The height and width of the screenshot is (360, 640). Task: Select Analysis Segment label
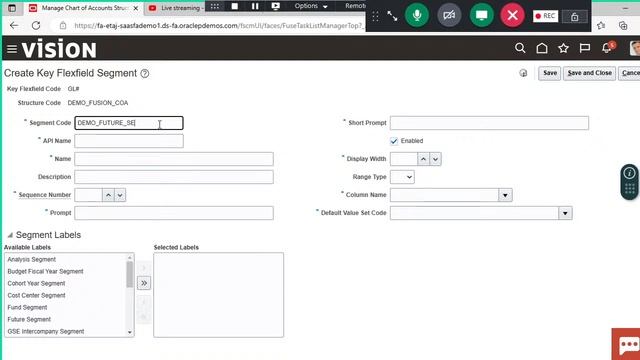tap(31, 260)
